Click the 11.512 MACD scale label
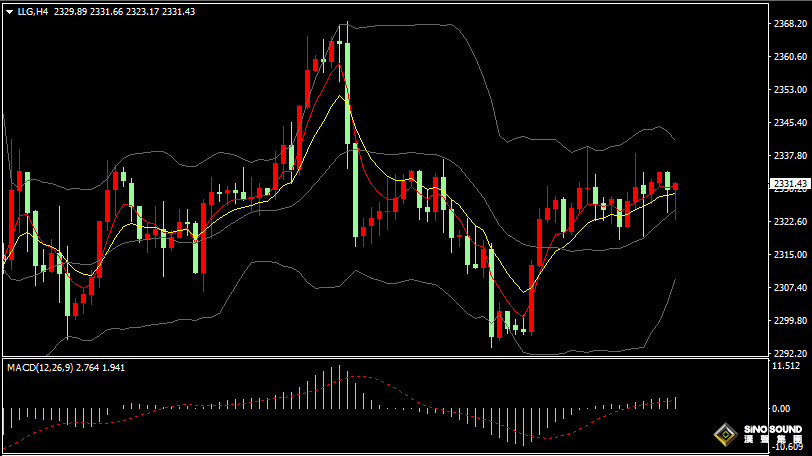The height and width of the screenshot is (456, 812). click(790, 367)
